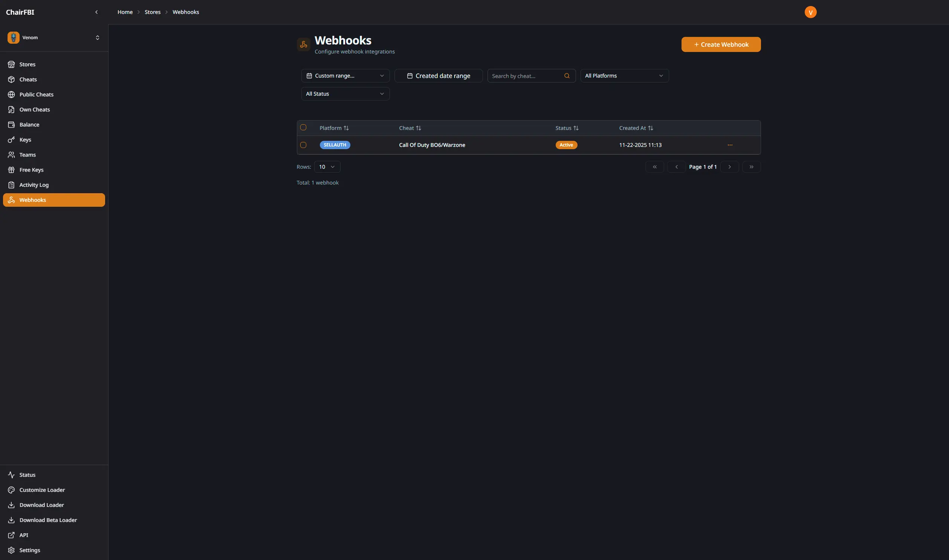The image size is (949, 560).
Task: Open the Teams section
Action: point(27,155)
